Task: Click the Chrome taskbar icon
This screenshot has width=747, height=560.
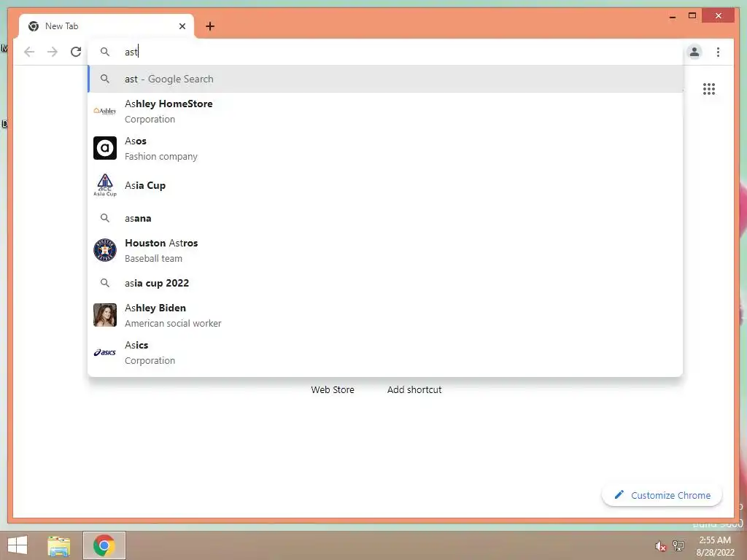Action: [x=104, y=545]
